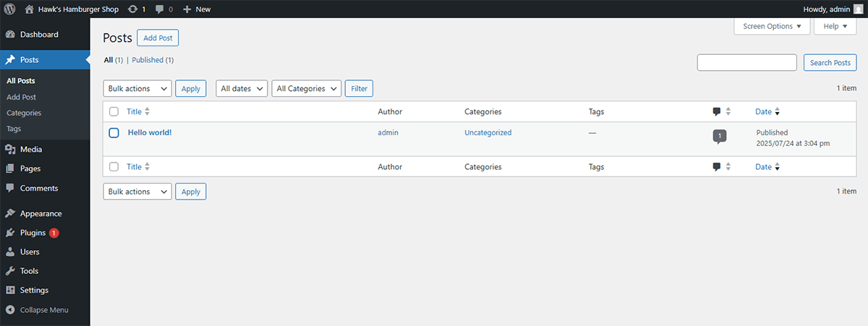This screenshot has height=326, width=868.
Task: Expand Screen Options panel
Action: coord(772,26)
